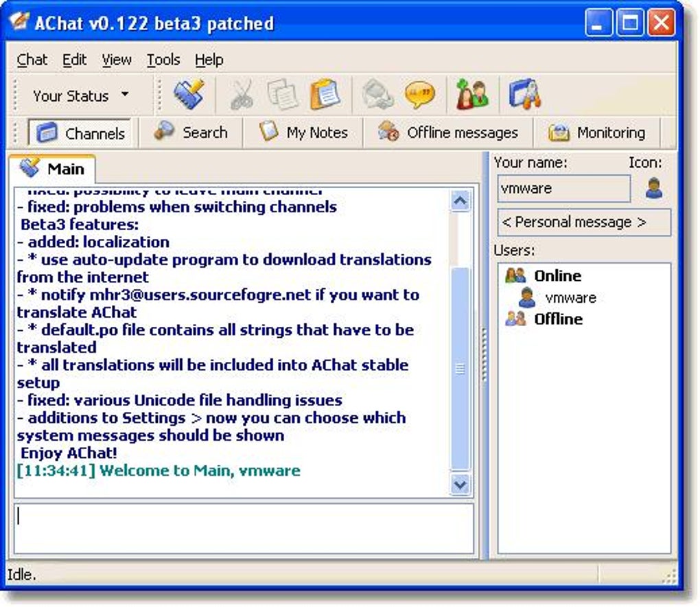Image resolution: width=700 pixels, height=607 pixels.
Task: Switch to the Monitoring view
Action: click(x=596, y=133)
